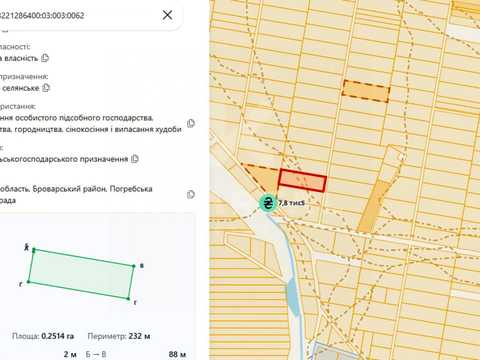The height and width of the screenshot is (360, 480).
Task: Copy the Броварський район address
Action: tap(191, 194)
